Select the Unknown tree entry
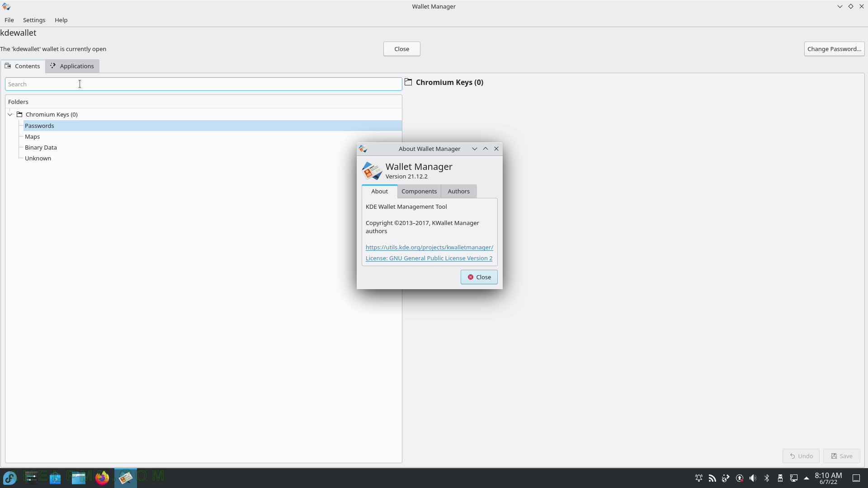 212,158
